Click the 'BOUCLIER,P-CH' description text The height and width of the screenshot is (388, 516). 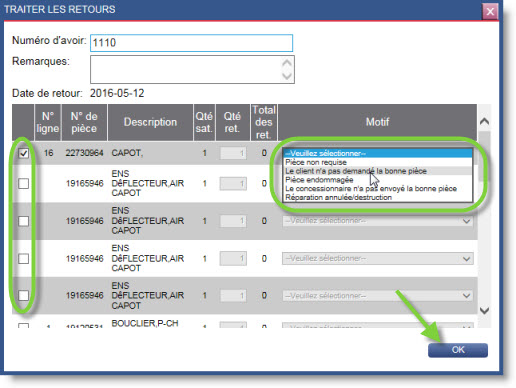(x=145, y=323)
